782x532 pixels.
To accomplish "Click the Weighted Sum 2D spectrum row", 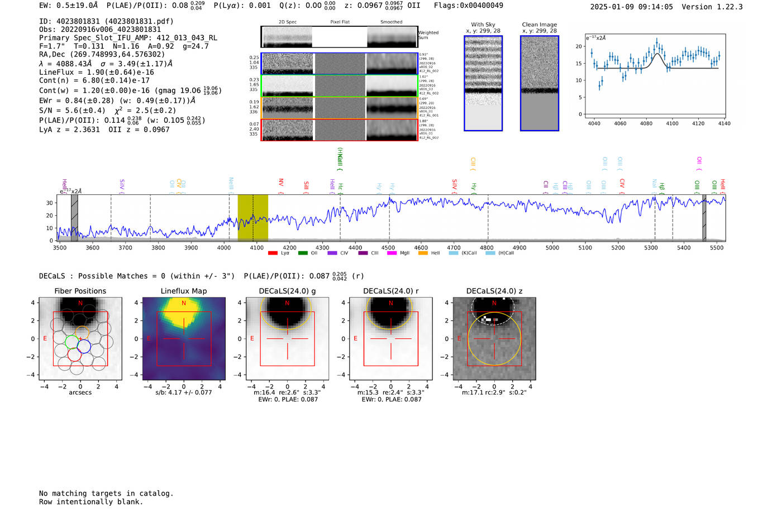I will [x=339, y=37].
